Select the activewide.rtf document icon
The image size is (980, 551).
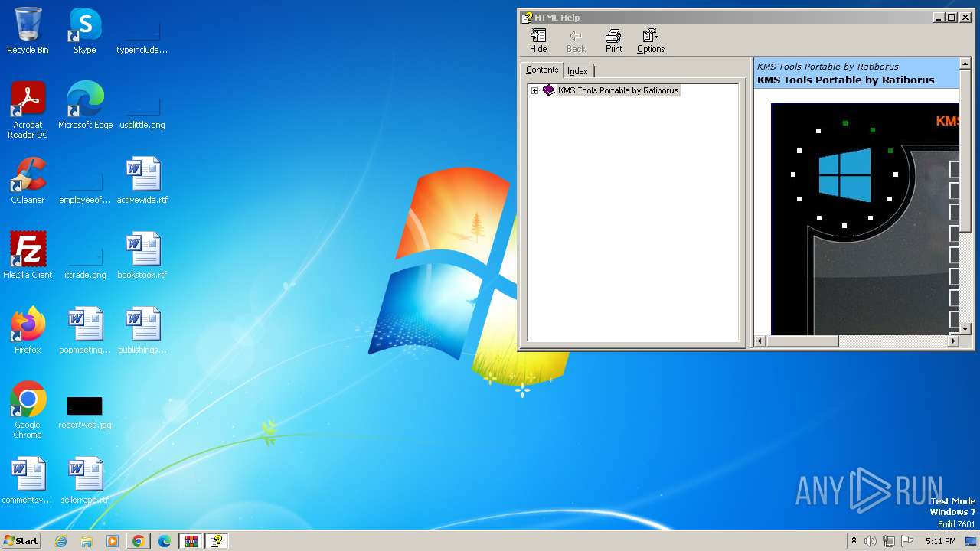point(142,181)
